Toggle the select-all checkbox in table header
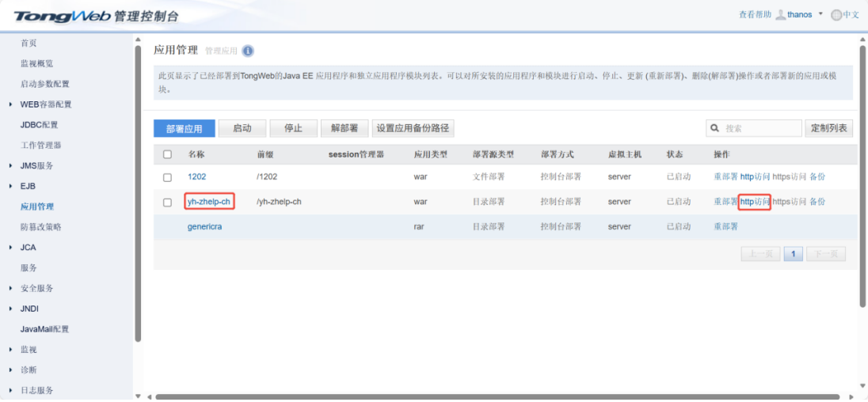The image size is (868, 402). pos(167,154)
